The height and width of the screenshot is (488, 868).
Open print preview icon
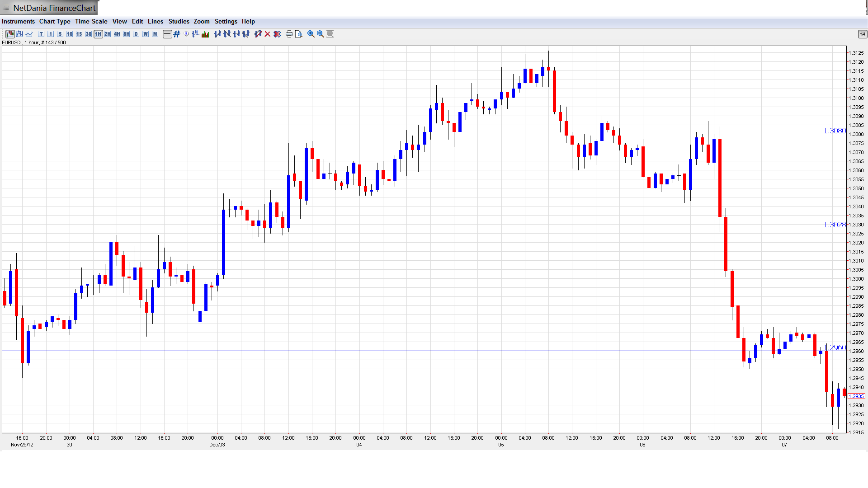pyautogui.click(x=299, y=34)
